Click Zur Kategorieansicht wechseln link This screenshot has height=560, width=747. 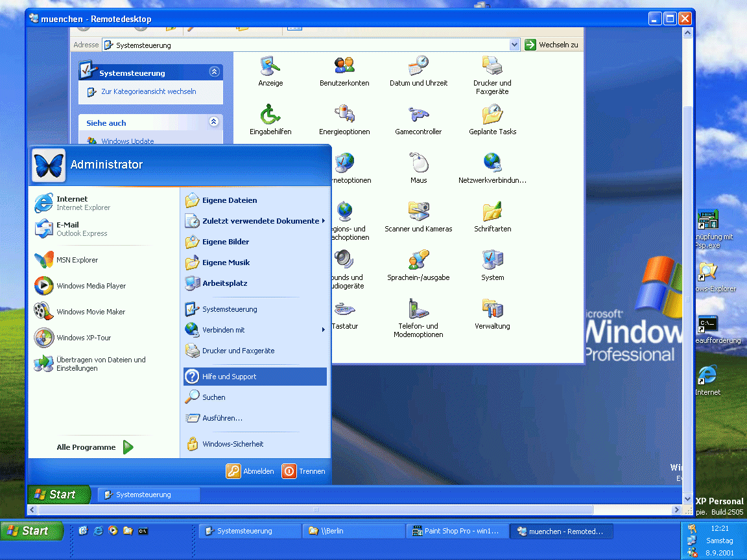pyautogui.click(x=148, y=91)
